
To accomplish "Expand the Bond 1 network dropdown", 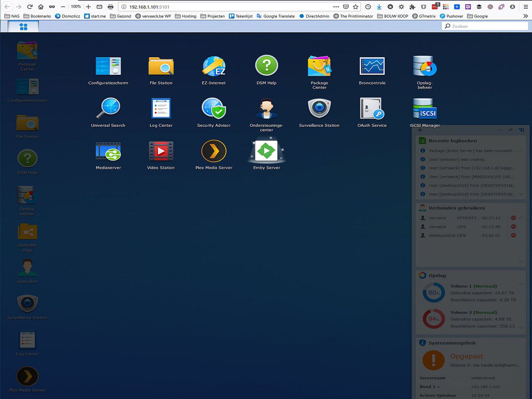I will pyautogui.click(x=438, y=387).
